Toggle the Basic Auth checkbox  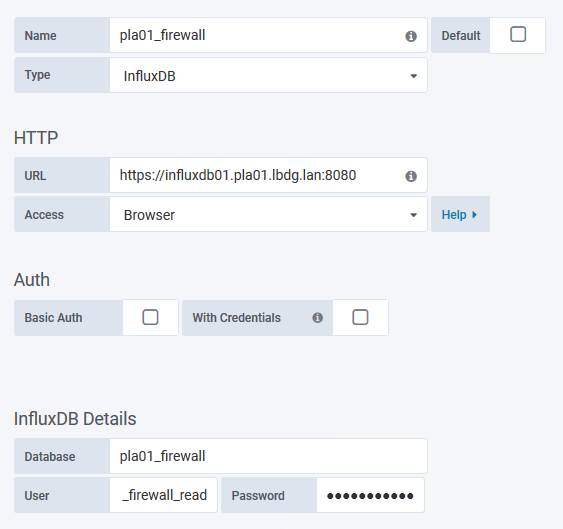(150, 317)
